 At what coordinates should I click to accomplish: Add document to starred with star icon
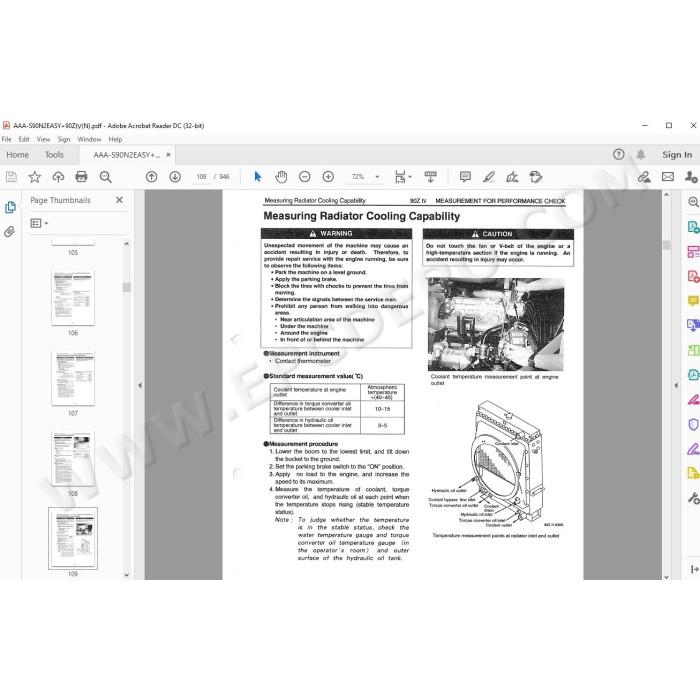pos(34,177)
